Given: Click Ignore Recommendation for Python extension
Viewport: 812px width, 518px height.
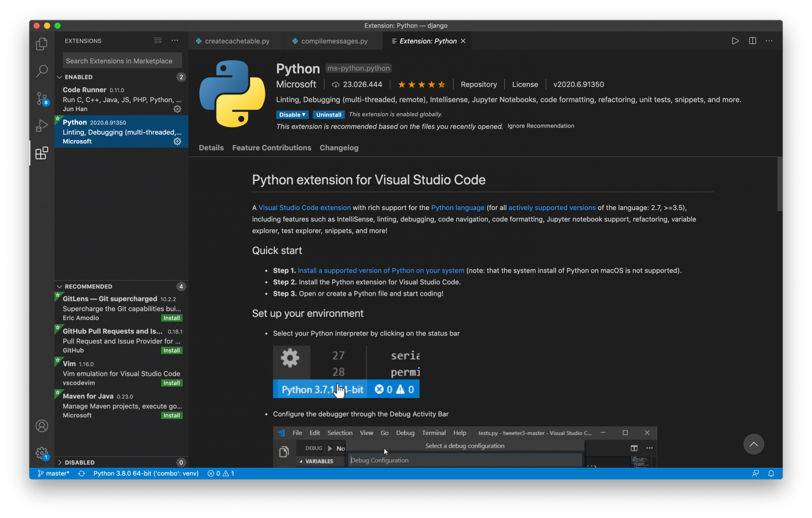Looking at the screenshot, I should (x=540, y=126).
